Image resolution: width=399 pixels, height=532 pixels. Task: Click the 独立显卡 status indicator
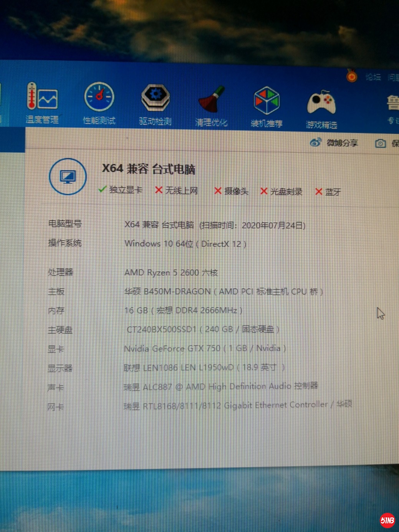[121, 190]
